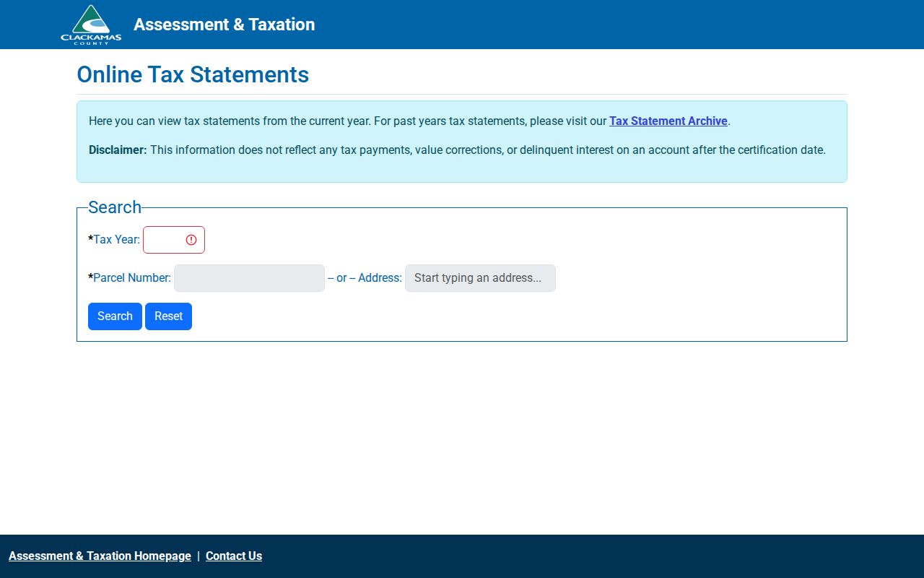Screen dimensions: 924x578
Task: Click the Assessment & Taxation header title
Action: (x=225, y=25)
